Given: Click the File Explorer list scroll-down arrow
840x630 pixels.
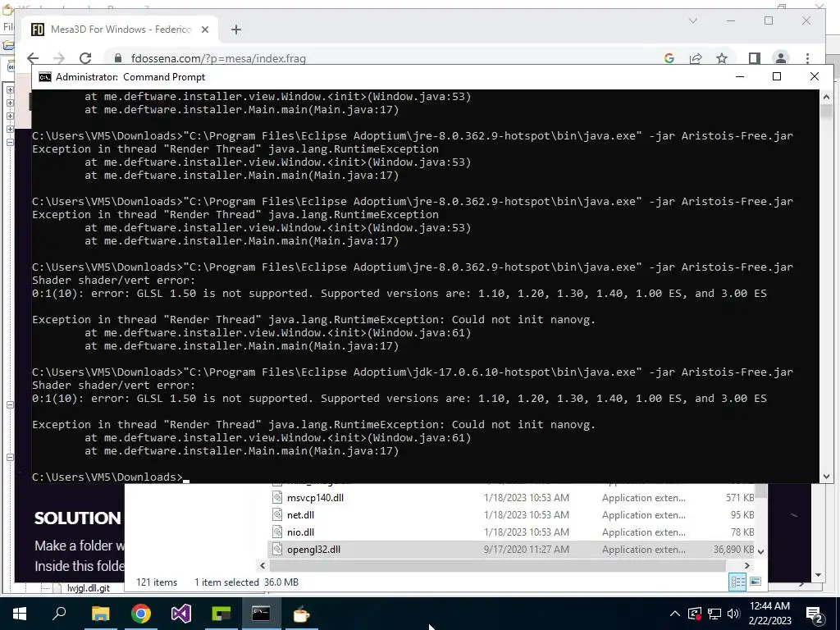Looking at the screenshot, I should pyautogui.click(x=760, y=550).
